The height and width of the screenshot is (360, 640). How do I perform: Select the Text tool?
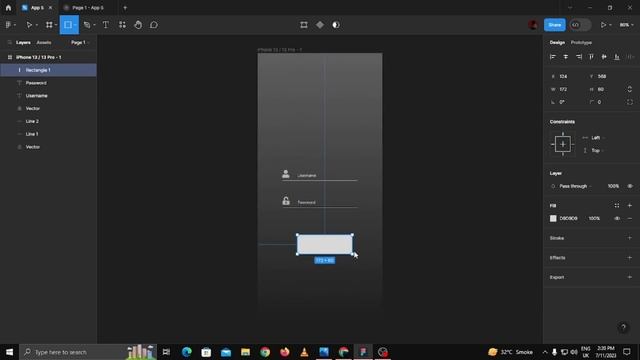[106, 25]
